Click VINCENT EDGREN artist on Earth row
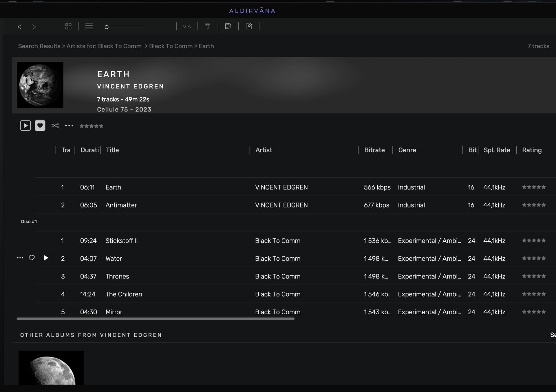Screen dimensions: 556x392 click(x=281, y=187)
